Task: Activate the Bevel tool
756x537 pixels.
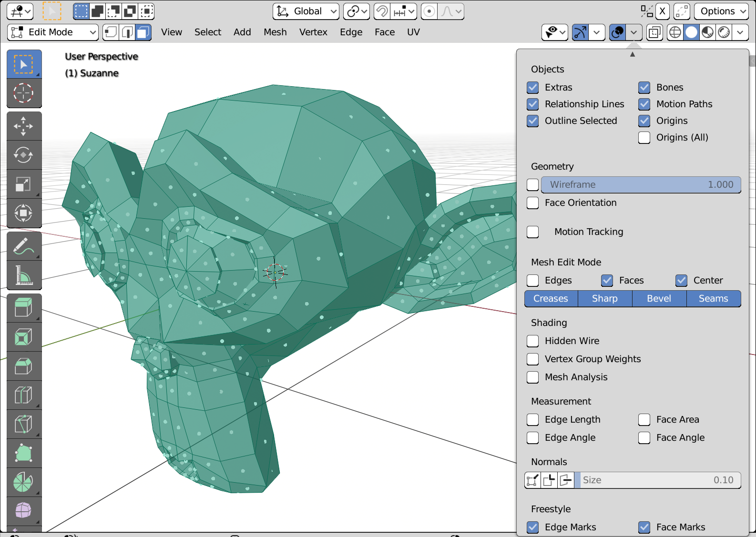Action: (x=24, y=366)
